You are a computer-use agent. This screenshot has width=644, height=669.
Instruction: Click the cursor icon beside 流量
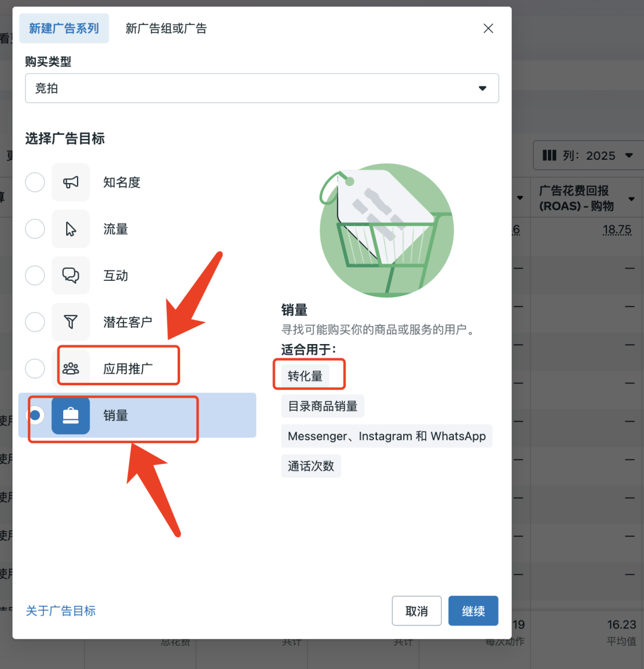[x=71, y=229]
